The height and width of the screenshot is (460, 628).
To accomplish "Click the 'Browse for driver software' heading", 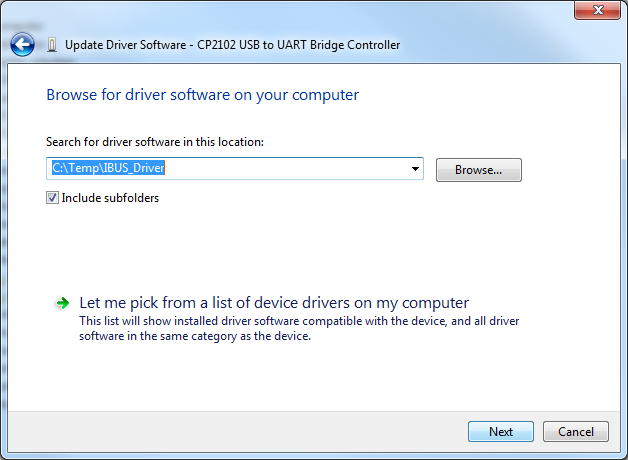I will point(202,95).
